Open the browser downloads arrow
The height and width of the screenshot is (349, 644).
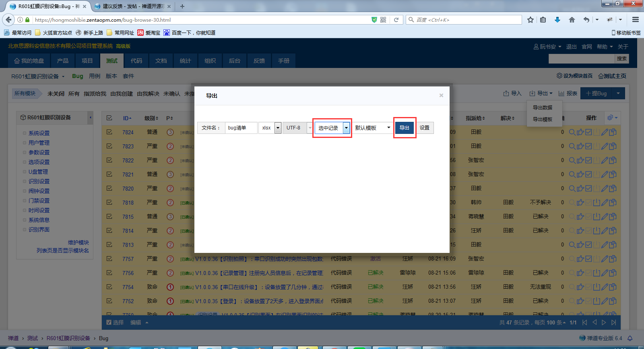pos(557,20)
